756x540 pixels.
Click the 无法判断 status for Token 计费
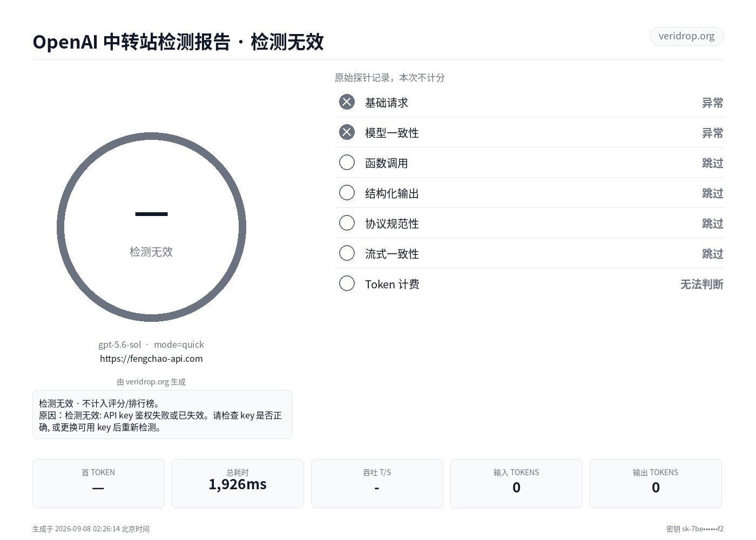(x=701, y=284)
